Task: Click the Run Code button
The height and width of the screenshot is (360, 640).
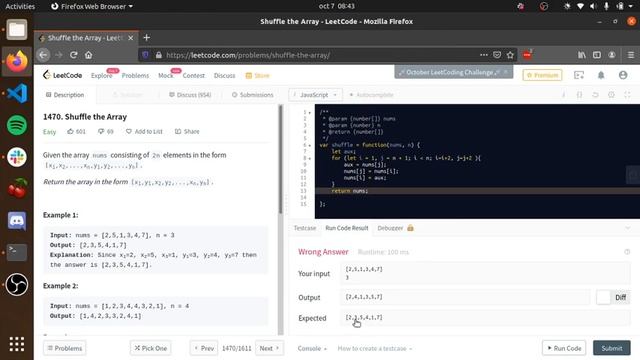Action: pos(564,348)
